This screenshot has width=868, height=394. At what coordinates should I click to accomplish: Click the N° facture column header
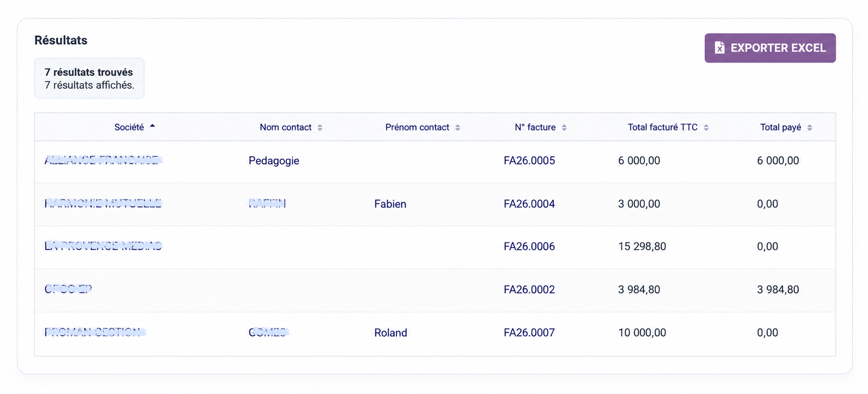(x=535, y=127)
